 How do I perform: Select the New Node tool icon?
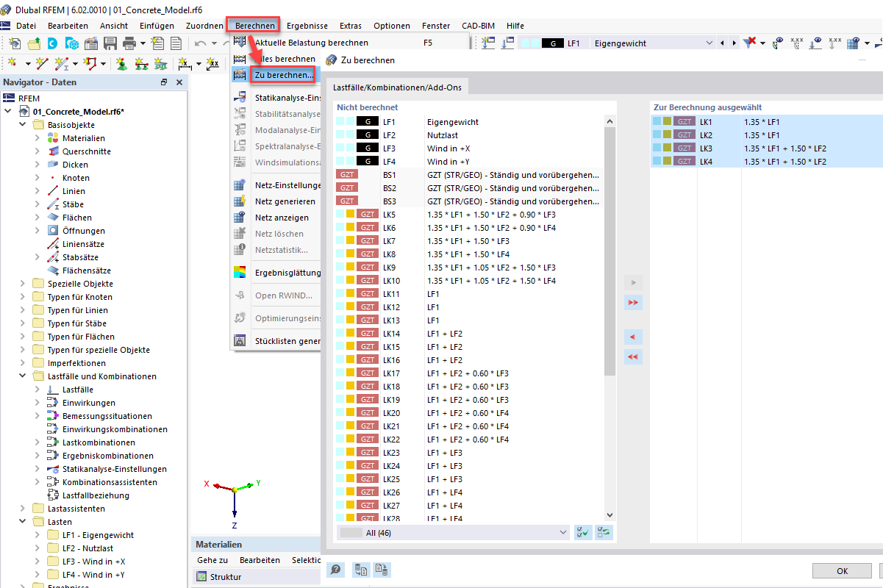pyautogui.click(x=13, y=64)
